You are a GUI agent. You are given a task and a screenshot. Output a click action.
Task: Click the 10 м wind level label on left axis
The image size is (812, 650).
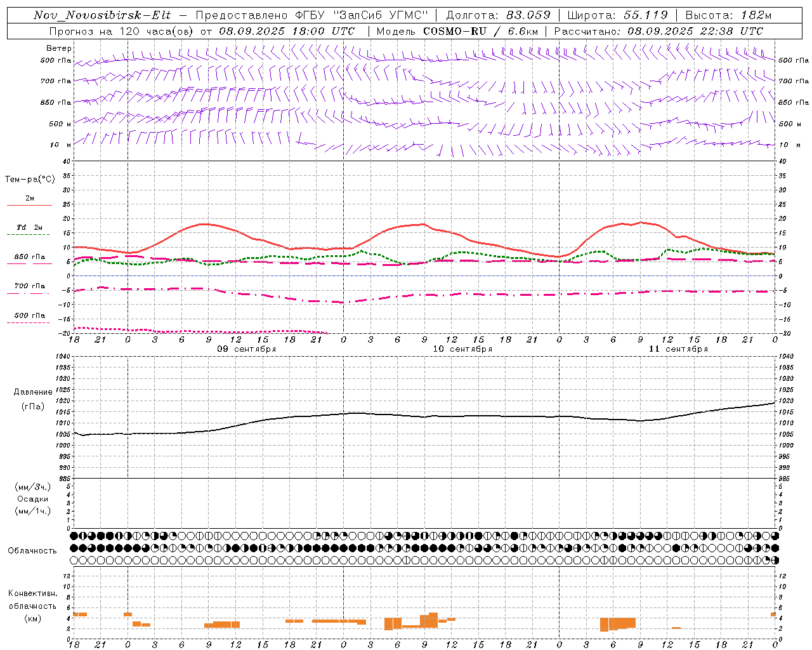[60, 145]
